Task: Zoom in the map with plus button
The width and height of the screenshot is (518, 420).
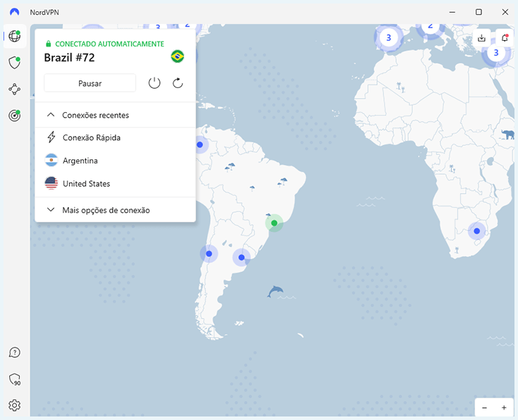Action: point(504,408)
